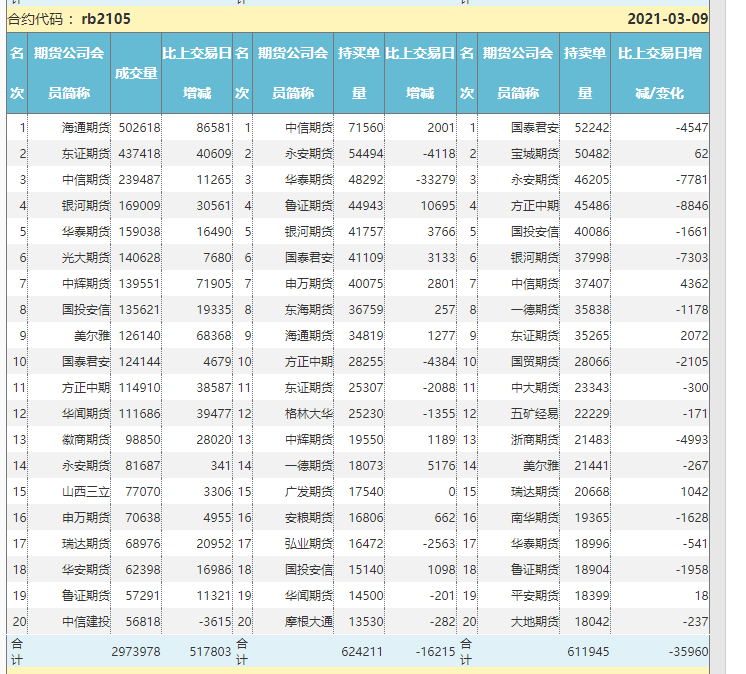Click short change value -8846
The image size is (746, 674).
(692, 206)
